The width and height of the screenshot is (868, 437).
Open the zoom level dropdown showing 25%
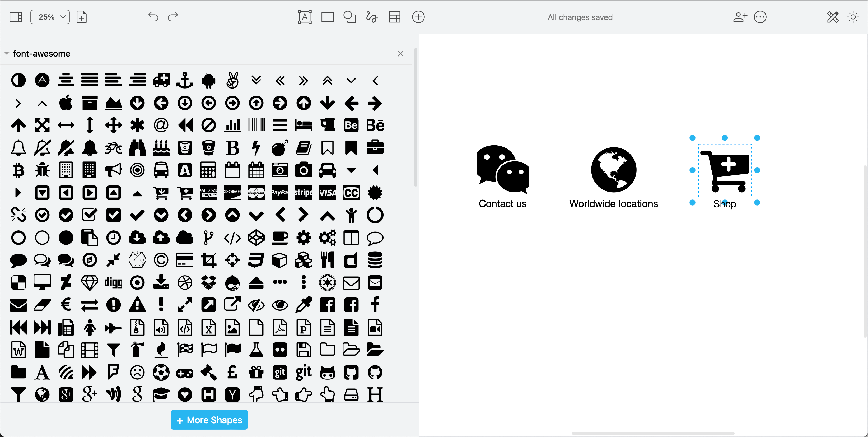point(50,16)
